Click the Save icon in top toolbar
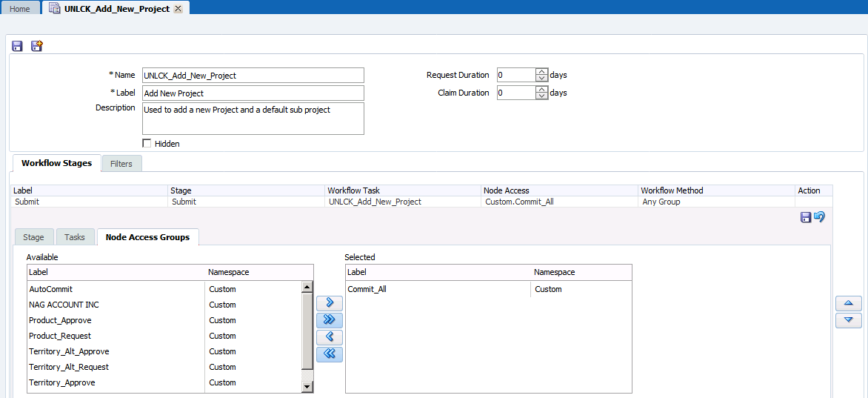This screenshot has height=398, width=868. coord(17,46)
